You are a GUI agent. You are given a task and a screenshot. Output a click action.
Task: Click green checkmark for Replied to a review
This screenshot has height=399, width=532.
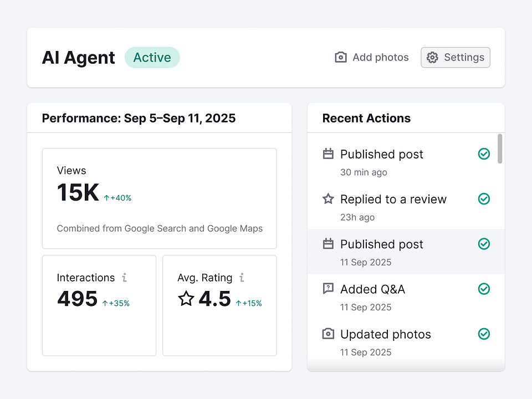(x=484, y=199)
